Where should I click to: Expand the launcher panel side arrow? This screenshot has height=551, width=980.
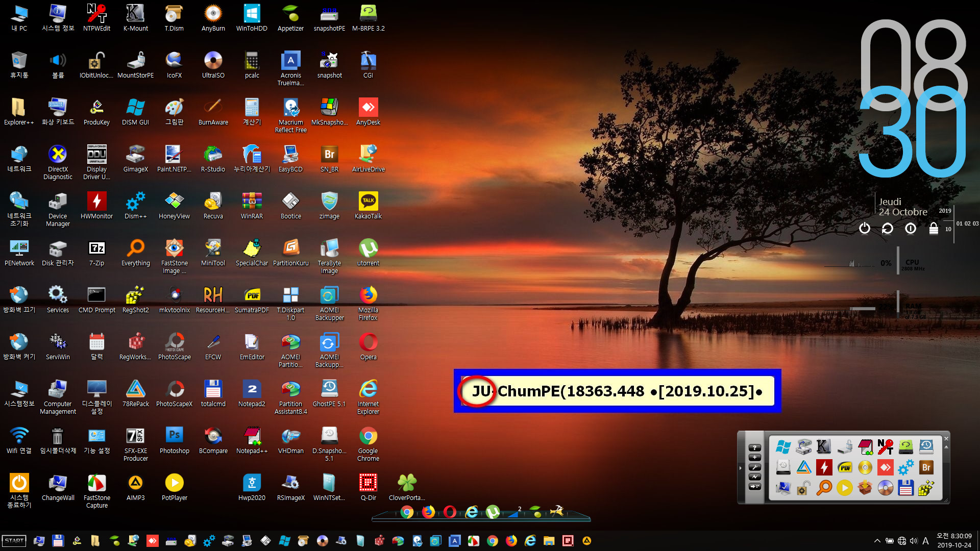pyautogui.click(x=740, y=467)
